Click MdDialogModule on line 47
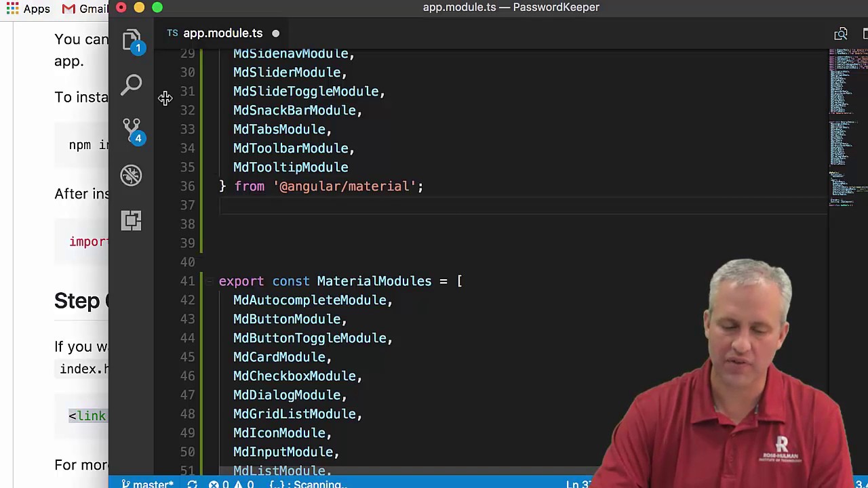The image size is (868, 488). (x=287, y=395)
